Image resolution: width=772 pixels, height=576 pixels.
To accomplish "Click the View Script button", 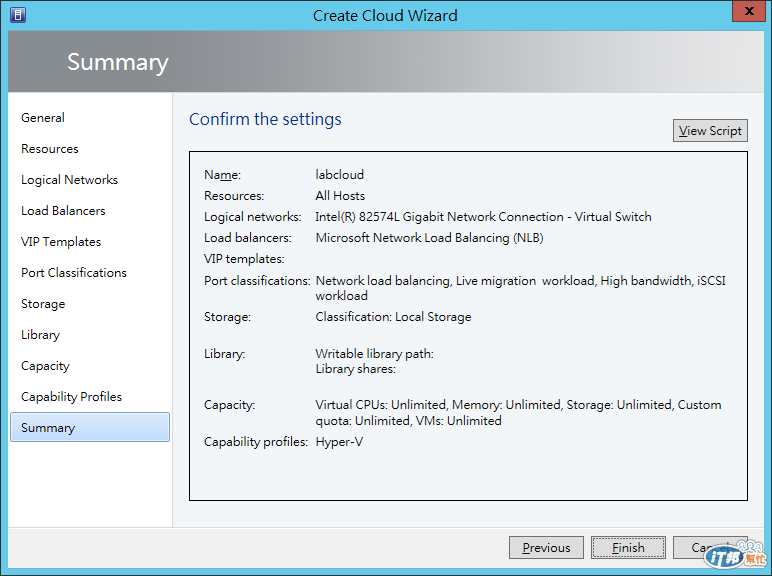I will coord(710,131).
